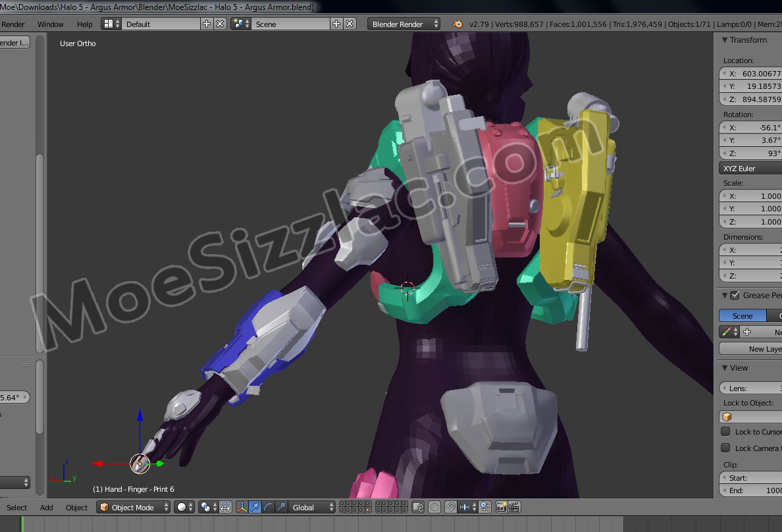Delete the Default screen layout

point(220,24)
